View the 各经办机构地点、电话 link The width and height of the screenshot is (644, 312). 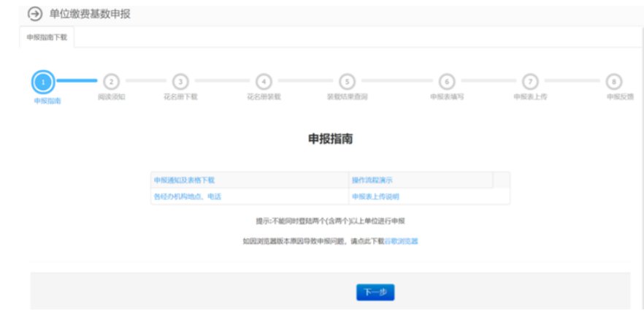click(x=187, y=197)
